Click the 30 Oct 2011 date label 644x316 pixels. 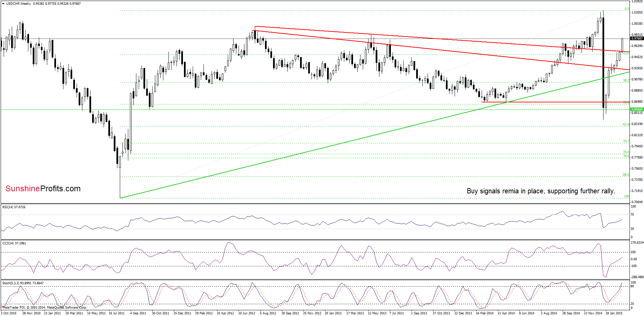161,313
